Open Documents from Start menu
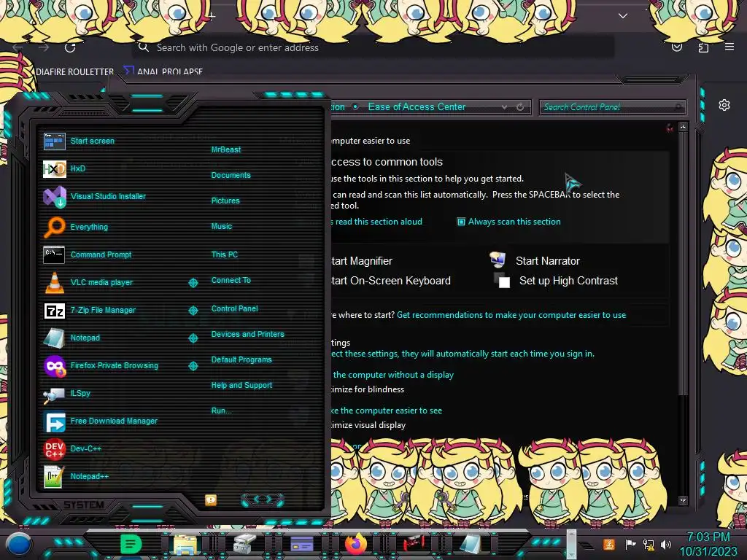 (x=231, y=175)
